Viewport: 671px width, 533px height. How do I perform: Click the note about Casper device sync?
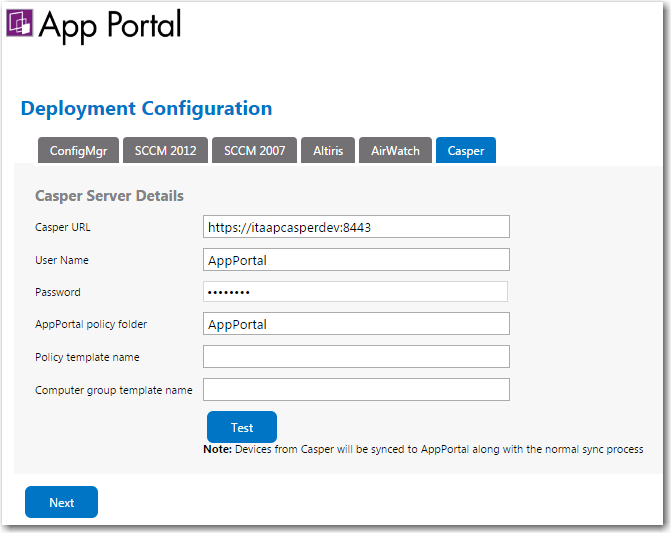(x=423, y=449)
